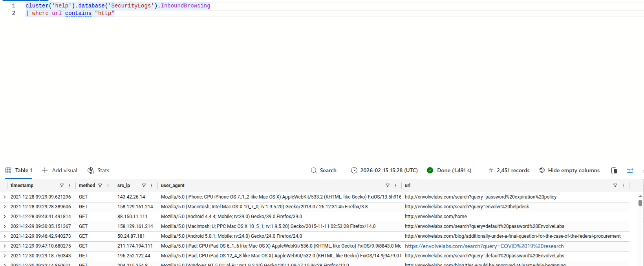
Task: Expand the row with src_ip 211.174.194.111
Action: (5, 246)
